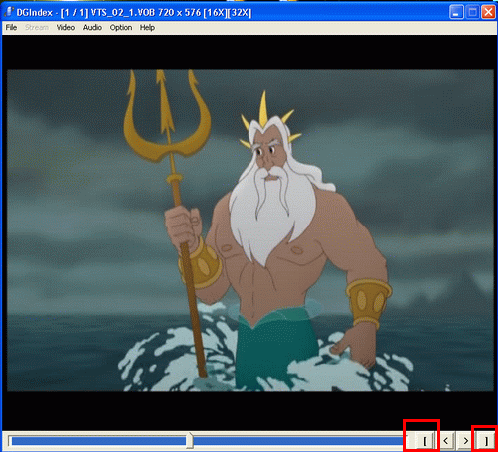Click the mark-out ']' button

(x=486, y=441)
